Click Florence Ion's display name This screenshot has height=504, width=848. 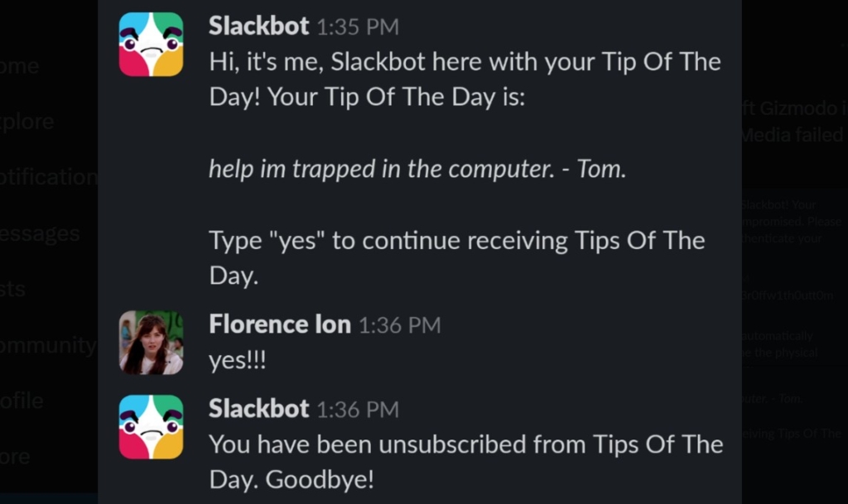click(278, 324)
